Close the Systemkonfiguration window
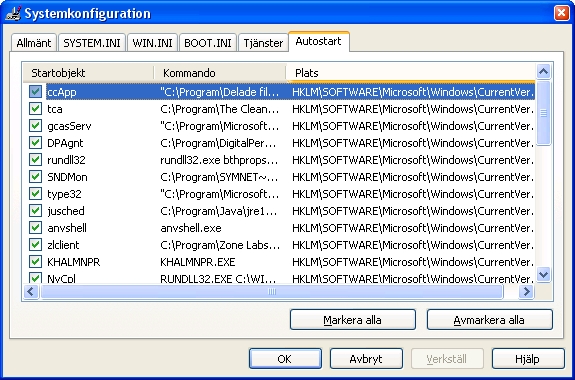 tap(561, 13)
